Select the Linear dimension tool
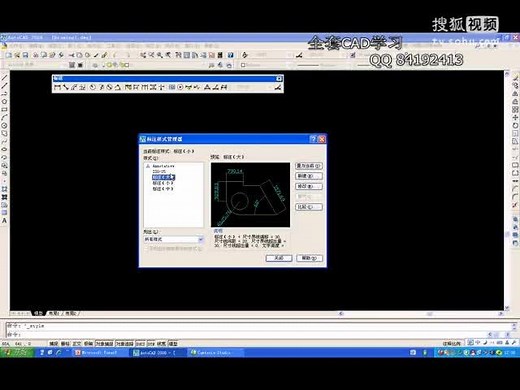Screen dimensions: 520x390 coord(57,88)
